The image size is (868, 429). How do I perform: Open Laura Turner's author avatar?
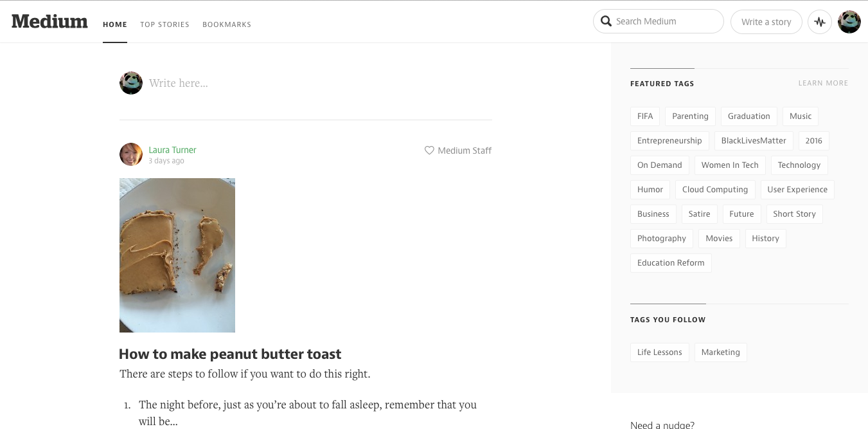tap(131, 154)
